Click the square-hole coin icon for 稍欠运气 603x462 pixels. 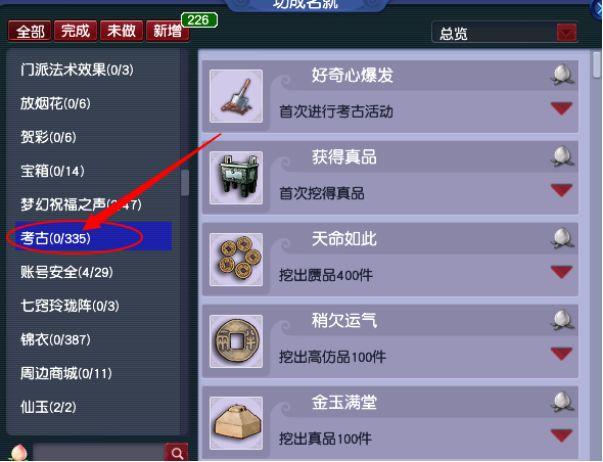click(236, 342)
